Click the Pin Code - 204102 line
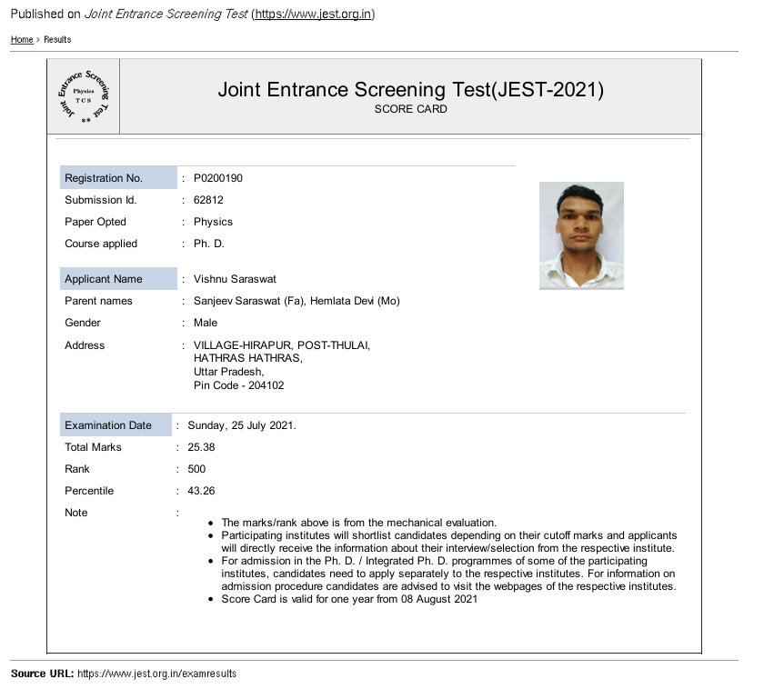The image size is (784, 689). pyautogui.click(x=238, y=385)
